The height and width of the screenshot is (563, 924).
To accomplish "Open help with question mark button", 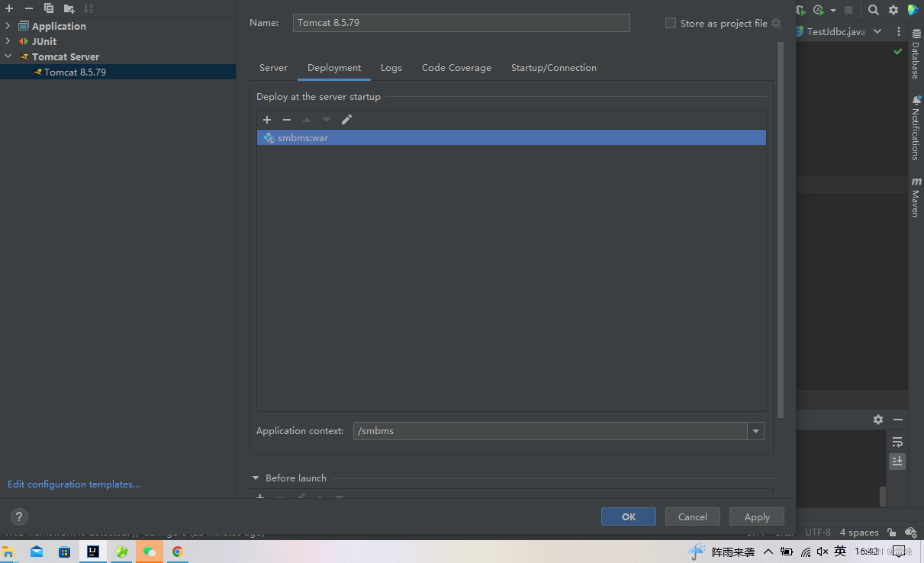I will pyautogui.click(x=20, y=516).
